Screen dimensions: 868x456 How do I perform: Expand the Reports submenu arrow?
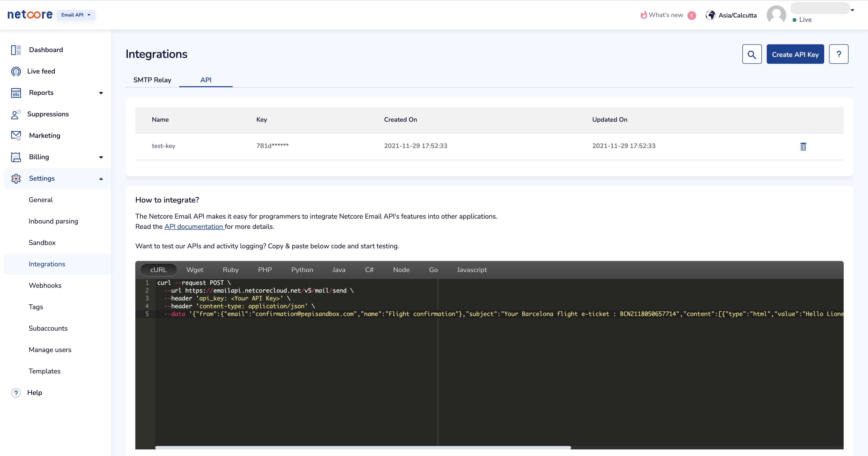pyautogui.click(x=101, y=93)
